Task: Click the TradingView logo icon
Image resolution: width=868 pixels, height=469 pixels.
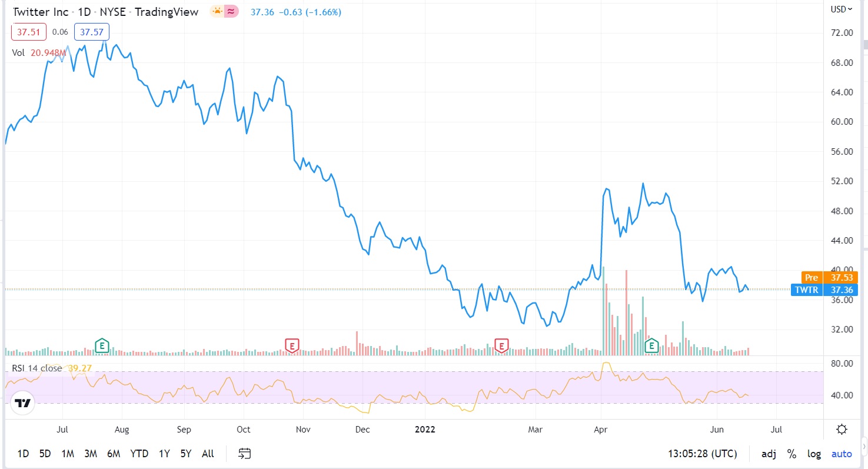Action: coord(23,403)
